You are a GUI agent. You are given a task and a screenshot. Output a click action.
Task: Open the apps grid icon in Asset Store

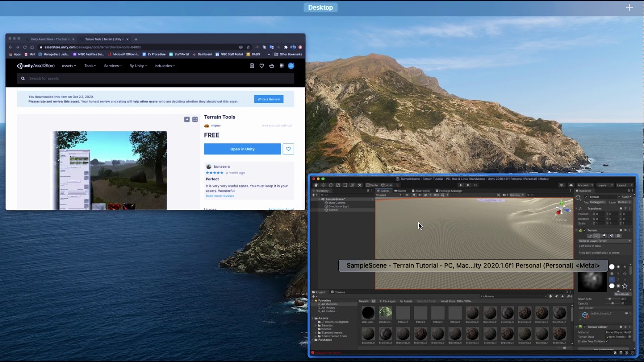click(x=281, y=66)
